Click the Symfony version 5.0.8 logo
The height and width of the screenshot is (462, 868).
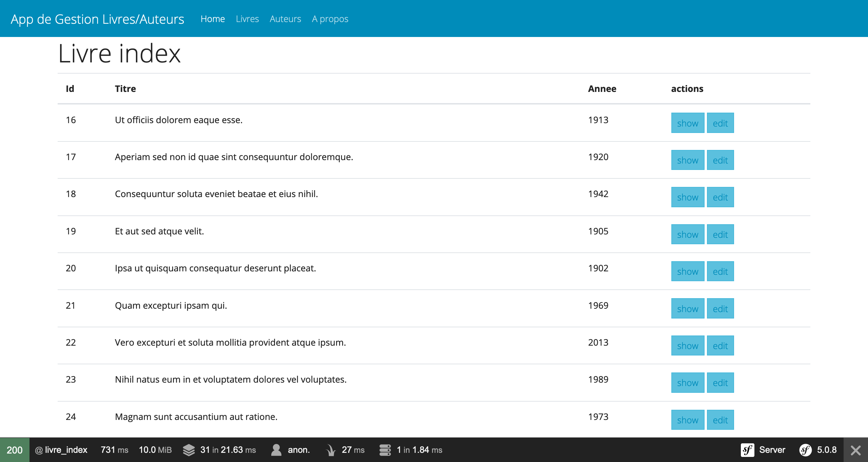click(806, 450)
